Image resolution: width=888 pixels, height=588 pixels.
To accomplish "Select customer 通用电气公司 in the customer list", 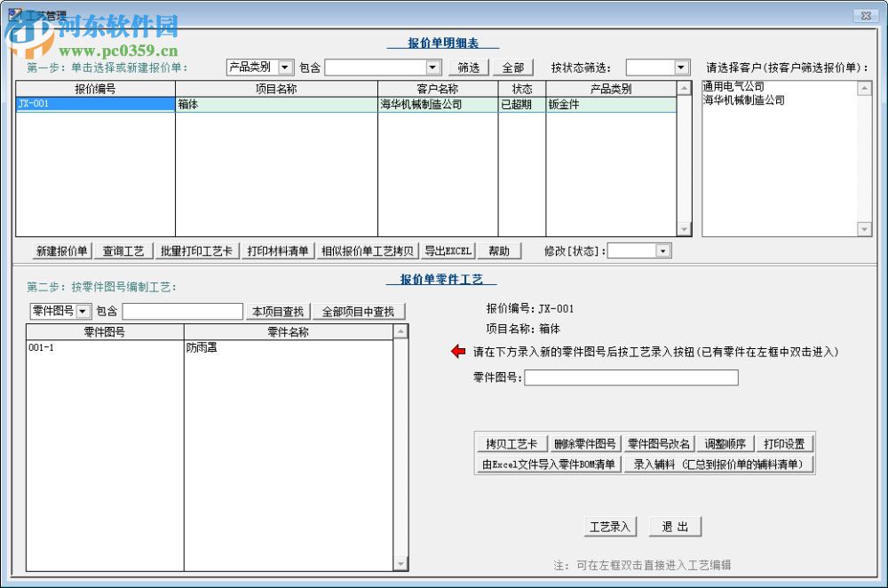I will 733,87.
